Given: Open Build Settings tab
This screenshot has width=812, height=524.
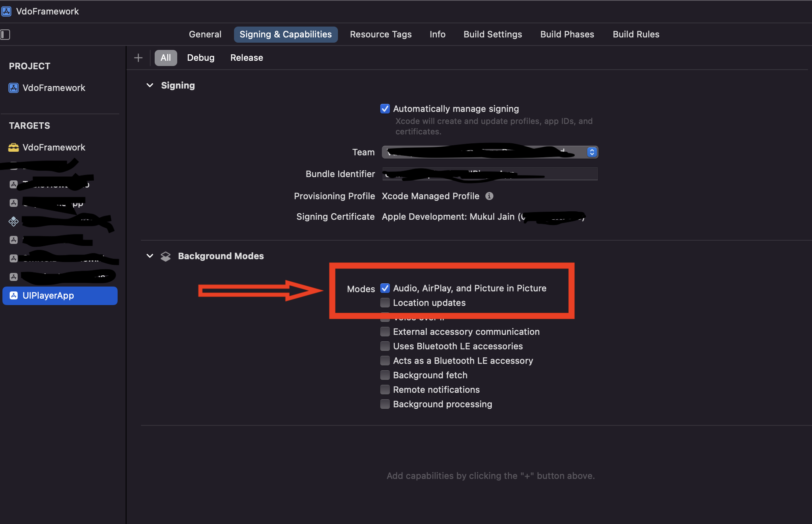Looking at the screenshot, I should click(x=493, y=35).
